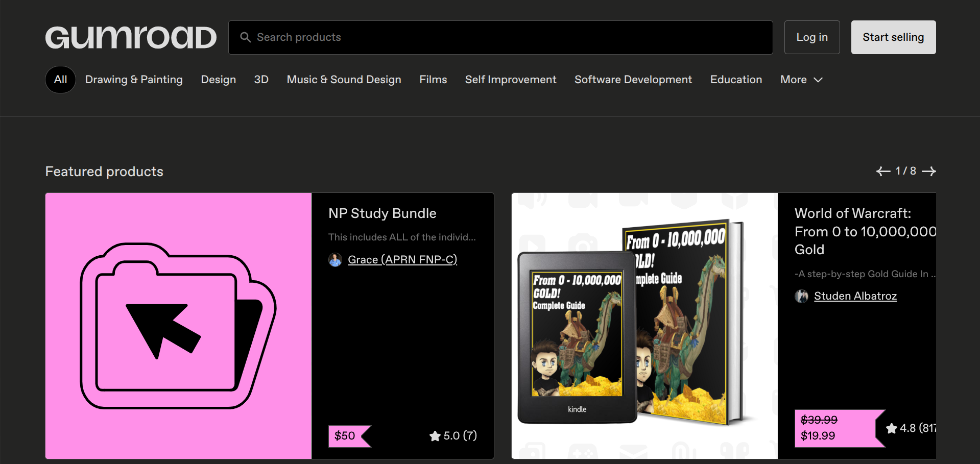The width and height of the screenshot is (980, 464).
Task: Click the Start selling button
Action: tap(893, 37)
